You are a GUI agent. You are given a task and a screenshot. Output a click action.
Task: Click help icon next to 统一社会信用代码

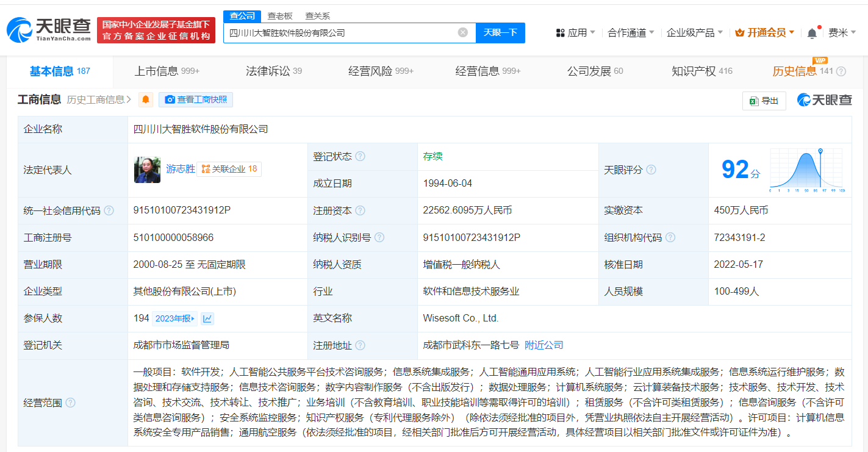coord(109,210)
